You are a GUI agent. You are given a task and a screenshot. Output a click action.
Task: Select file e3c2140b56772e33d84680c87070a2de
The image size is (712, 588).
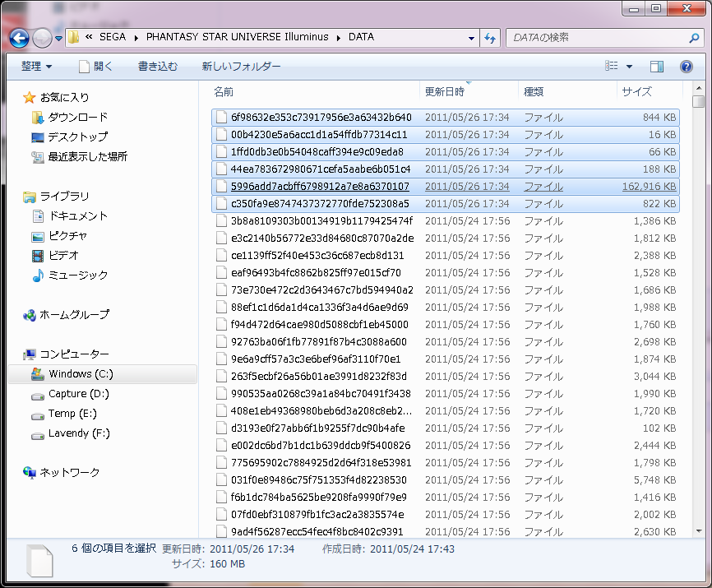pyautogui.click(x=446, y=238)
